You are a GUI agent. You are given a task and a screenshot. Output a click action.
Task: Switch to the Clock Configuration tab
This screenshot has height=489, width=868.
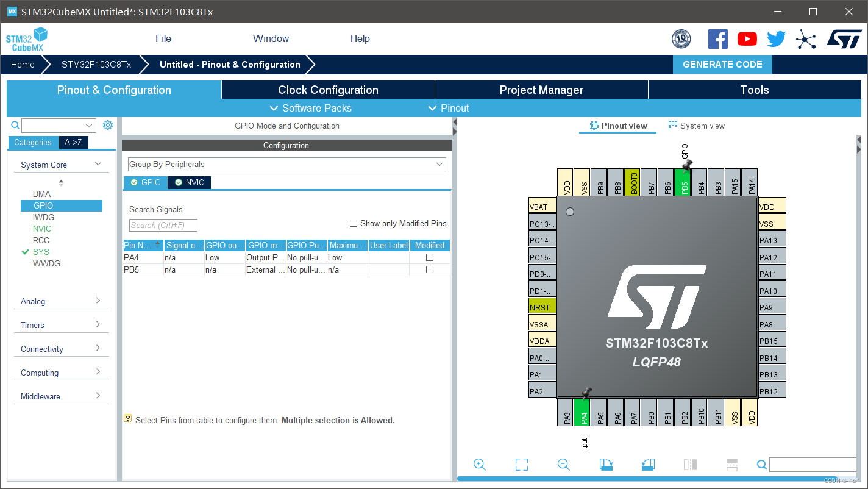(x=327, y=90)
